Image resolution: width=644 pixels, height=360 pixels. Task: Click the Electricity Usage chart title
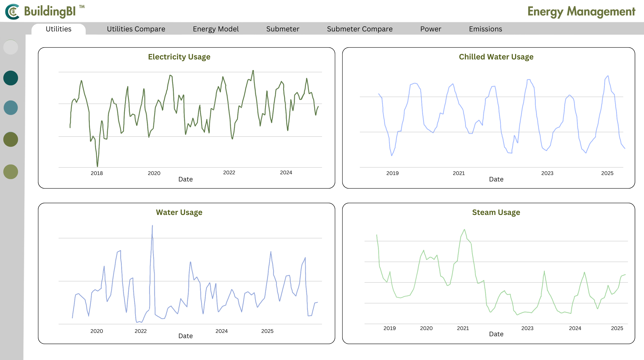coord(179,57)
